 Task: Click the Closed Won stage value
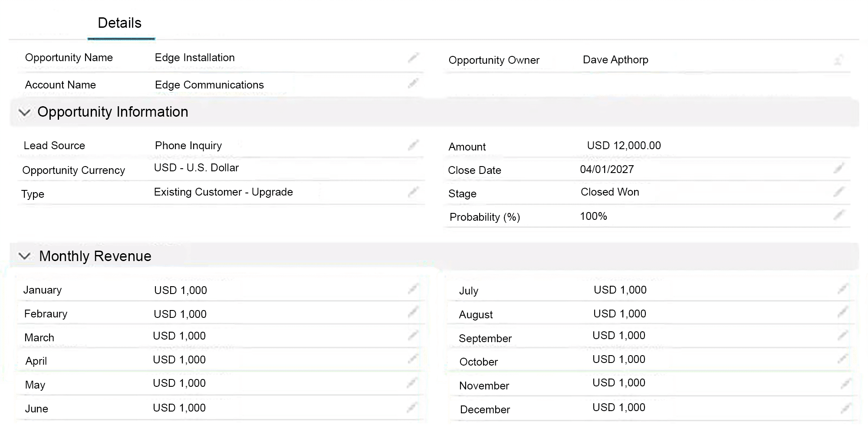pos(610,192)
